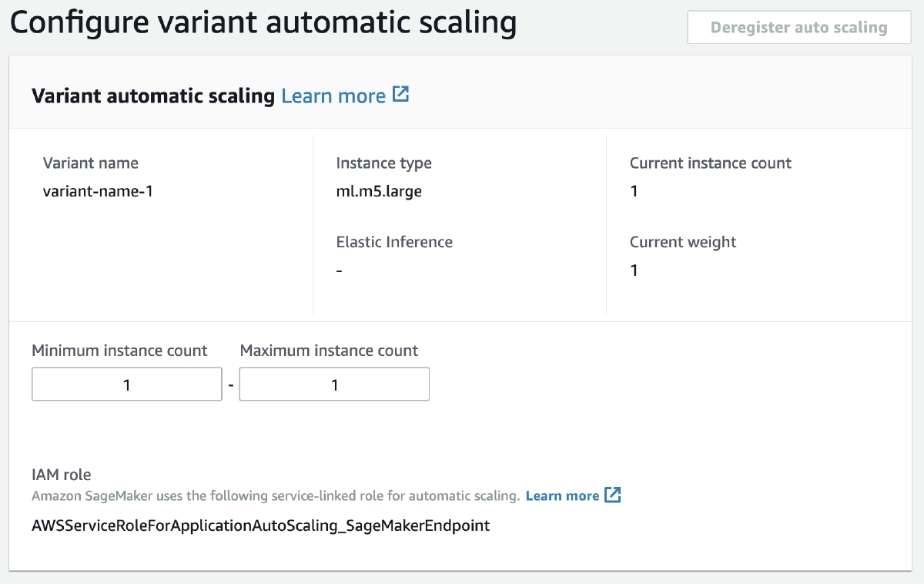Select the ml.m5.large instance type value
924x584 pixels.
(379, 191)
